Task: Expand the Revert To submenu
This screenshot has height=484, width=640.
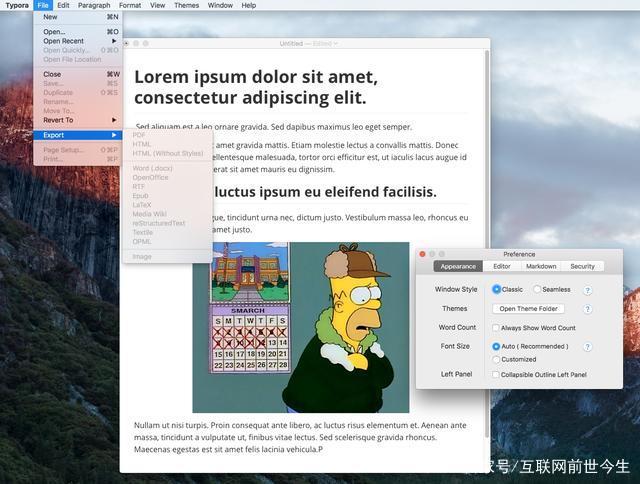Action: (78, 120)
